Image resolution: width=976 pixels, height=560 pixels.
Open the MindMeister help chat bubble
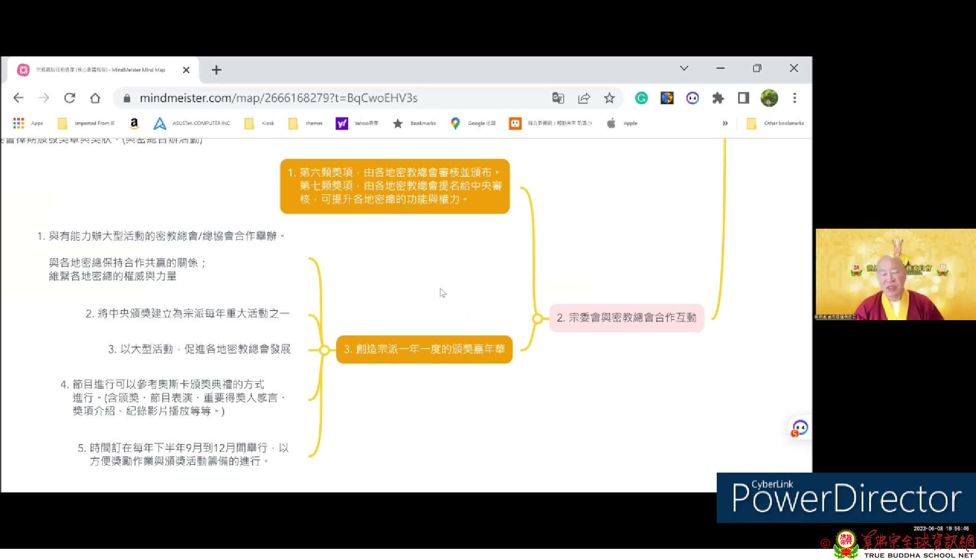[x=800, y=428]
